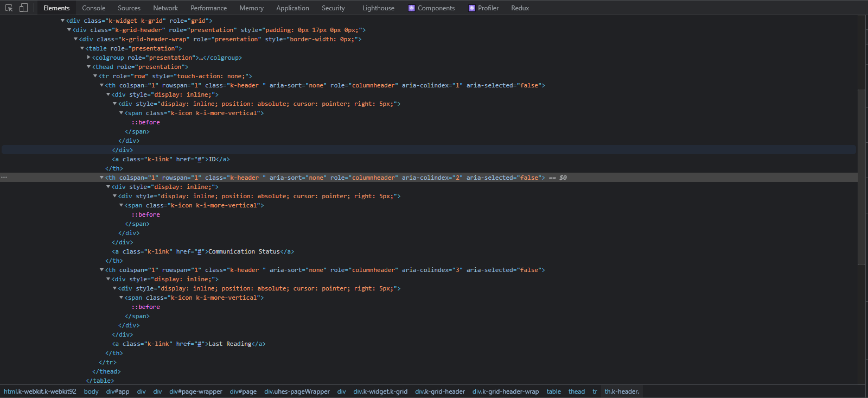The height and width of the screenshot is (398, 868).
Task: Click the body breadcrumb
Action: click(x=91, y=391)
